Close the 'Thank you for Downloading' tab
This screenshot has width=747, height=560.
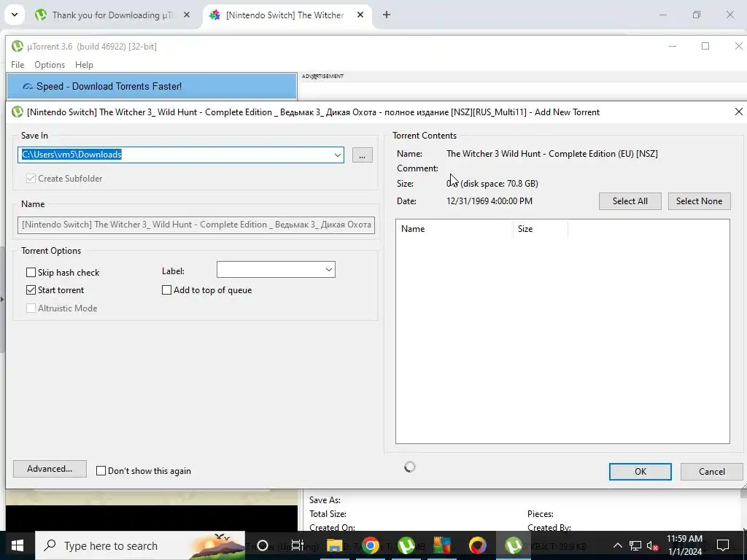(187, 15)
